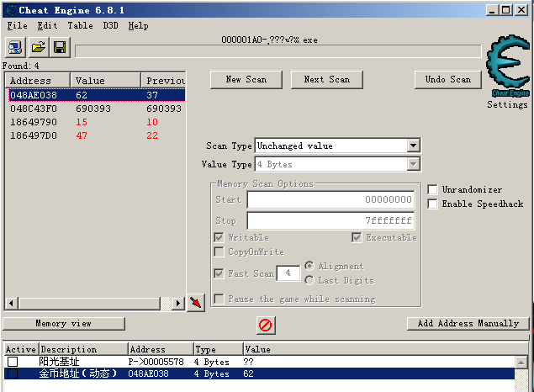Activate the 金币地址 entry checkbox
Viewport: 534px width, 392px height.
[13, 373]
